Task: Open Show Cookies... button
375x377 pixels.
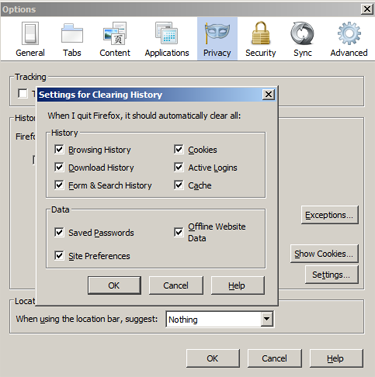Action: [324, 254]
